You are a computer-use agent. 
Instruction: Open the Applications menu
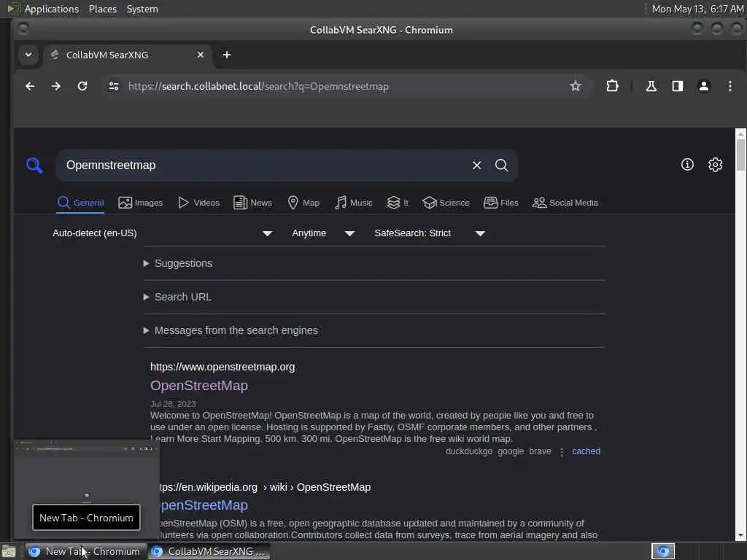(52, 9)
